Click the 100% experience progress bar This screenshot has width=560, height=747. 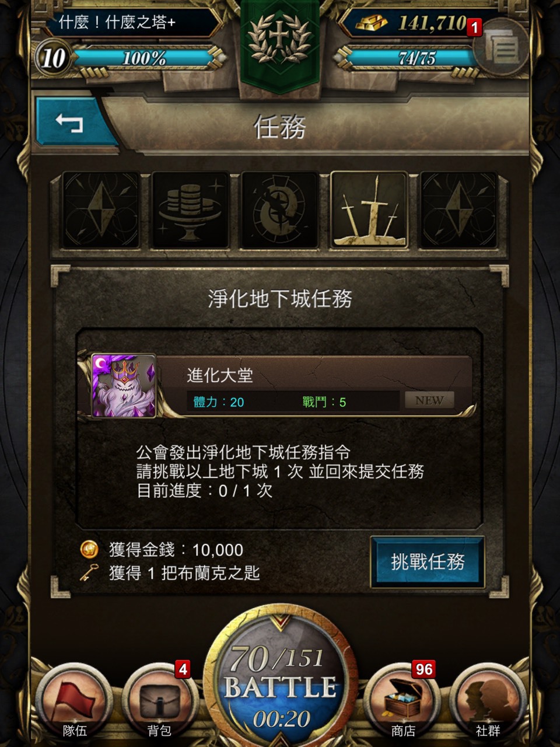click(x=143, y=58)
